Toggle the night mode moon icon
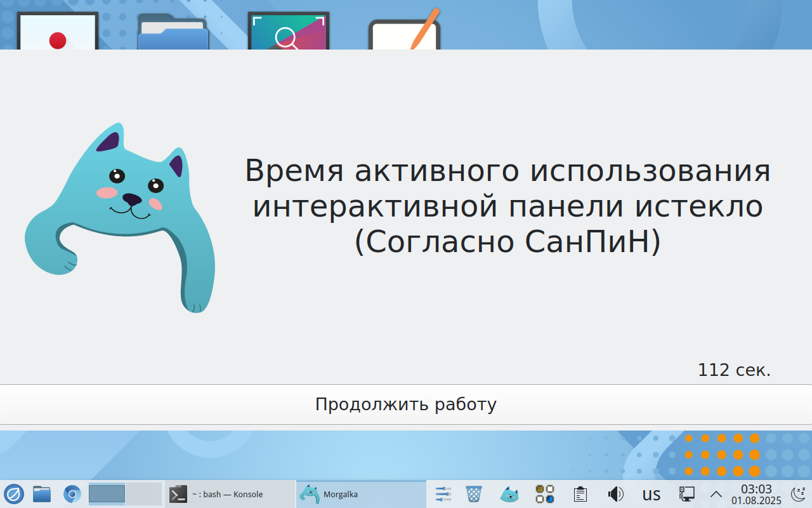Viewport: 812px width, 508px height. [797, 493]
